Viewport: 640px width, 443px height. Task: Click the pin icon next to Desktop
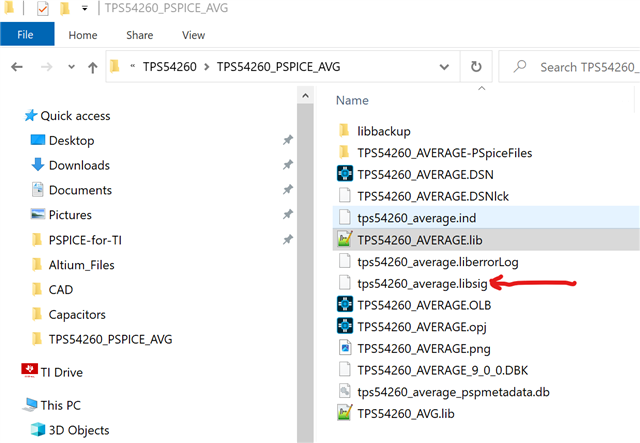288,140
